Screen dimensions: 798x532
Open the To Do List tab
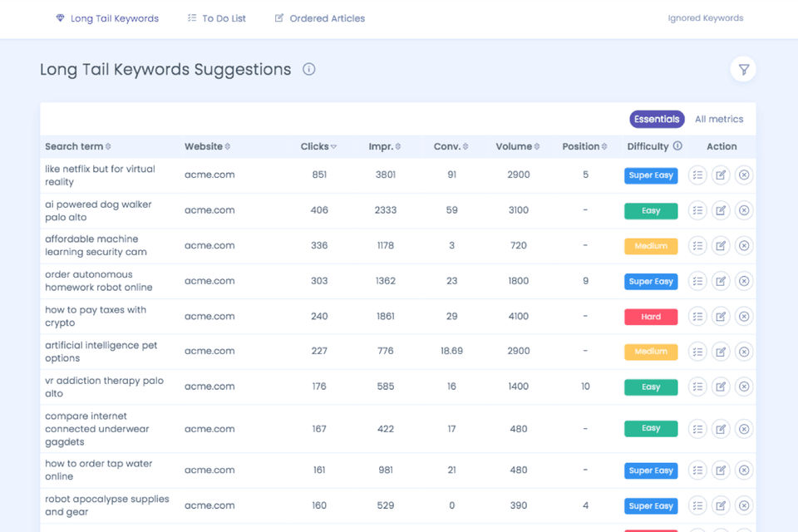[x=216, y=18]
